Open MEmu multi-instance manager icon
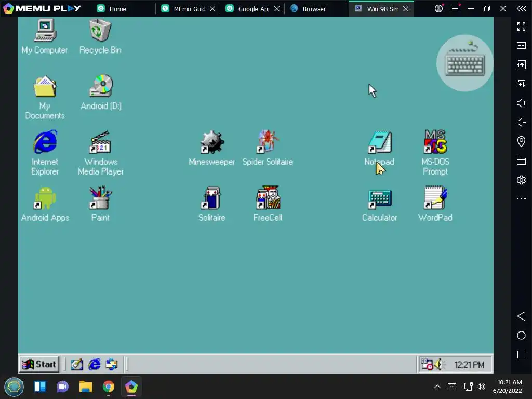The height and width of the screenshot is (399, 532). pos(521,84)
